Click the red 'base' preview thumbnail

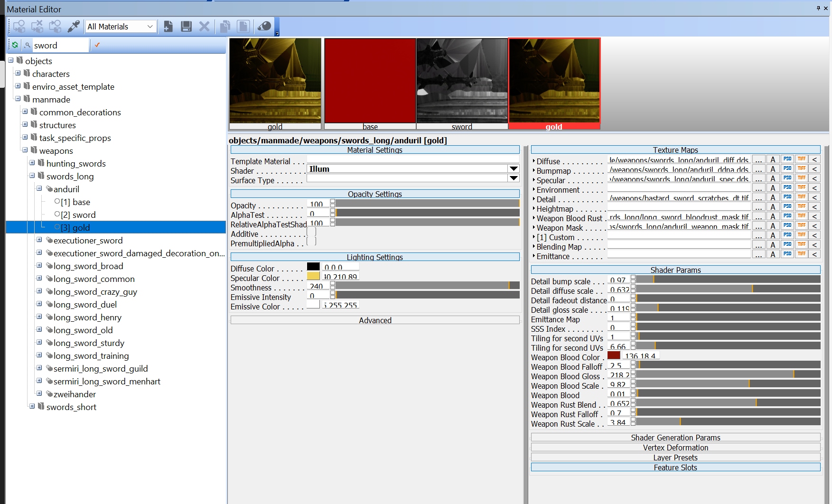[x=370, y=81]
